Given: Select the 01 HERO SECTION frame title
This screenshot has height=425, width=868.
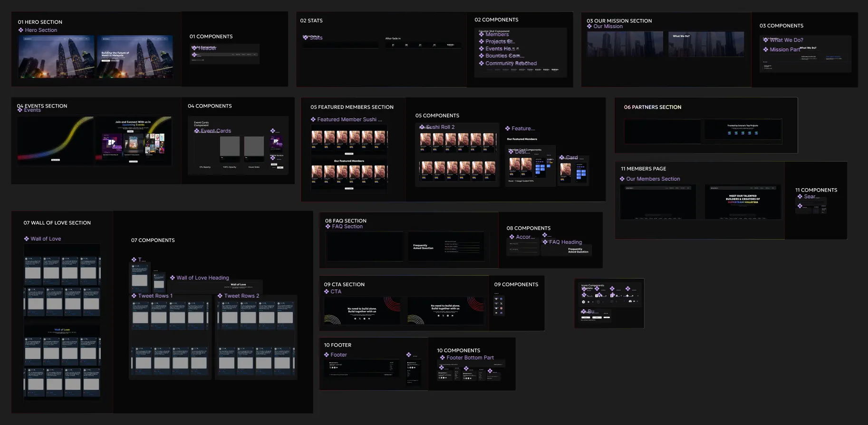Looking at the screenshot, I should click(40, 22).
